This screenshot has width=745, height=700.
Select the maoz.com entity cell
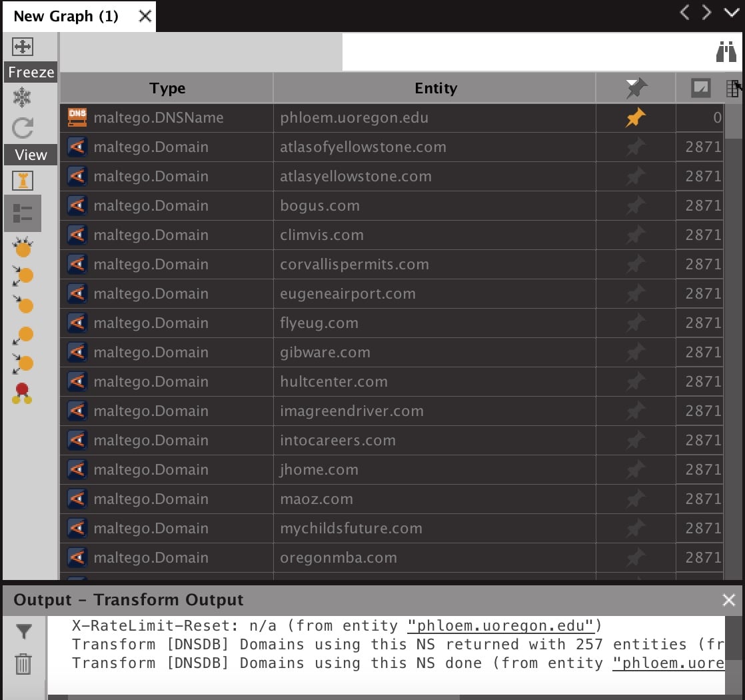pos(434,499)
